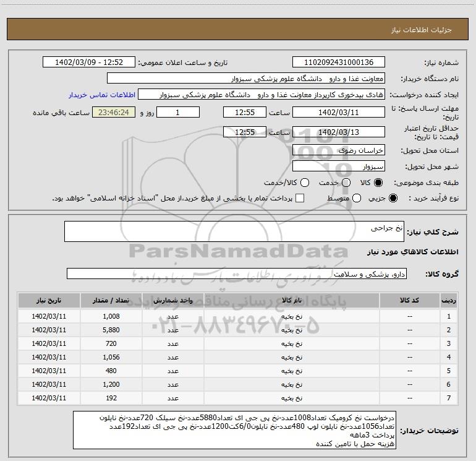The width and height of the screenshot is (476, 461).
Task: Click the نام دستگاه خریدار field
Action: pos(246,79)
